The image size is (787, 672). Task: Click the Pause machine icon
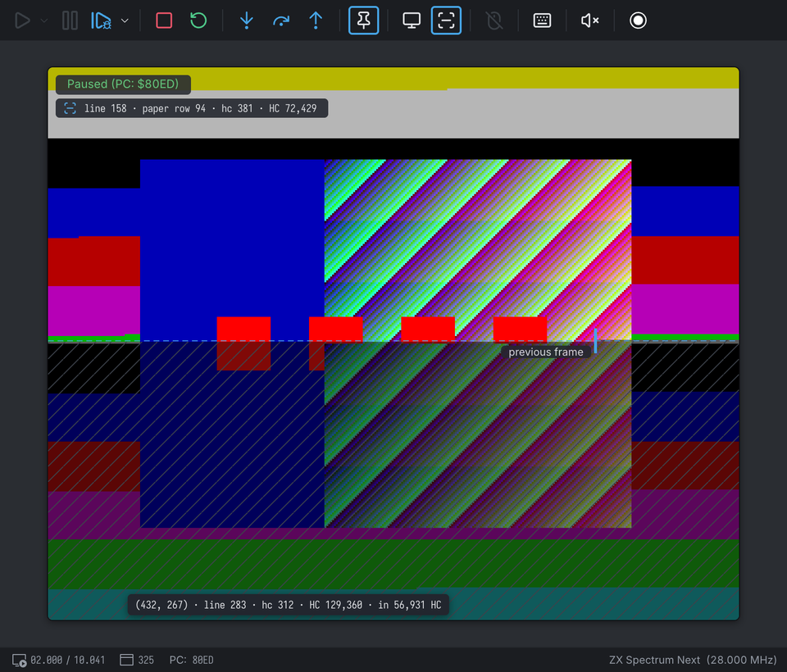click(70, 20)
